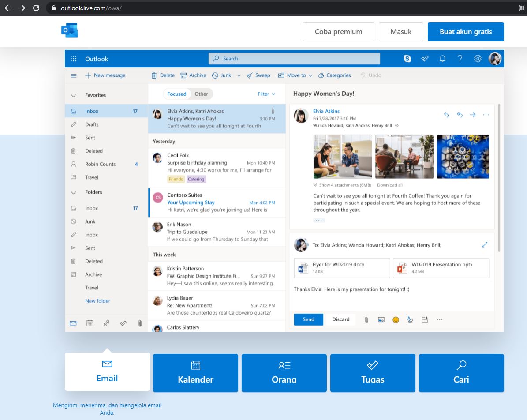This screenshot has height=420, width=527.
Task: Open Skype from the Outlook header
Action: click(407, 59)
